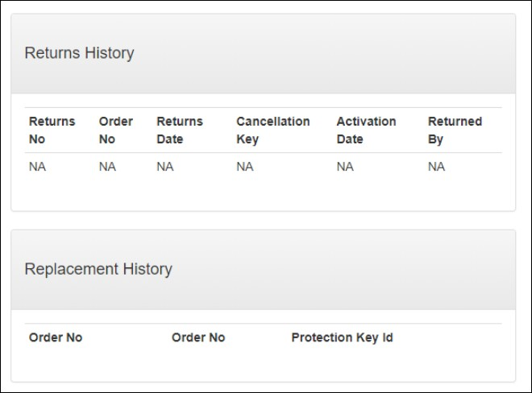
Task: Click the Replacement History panel heading
Action: [98, 269]
